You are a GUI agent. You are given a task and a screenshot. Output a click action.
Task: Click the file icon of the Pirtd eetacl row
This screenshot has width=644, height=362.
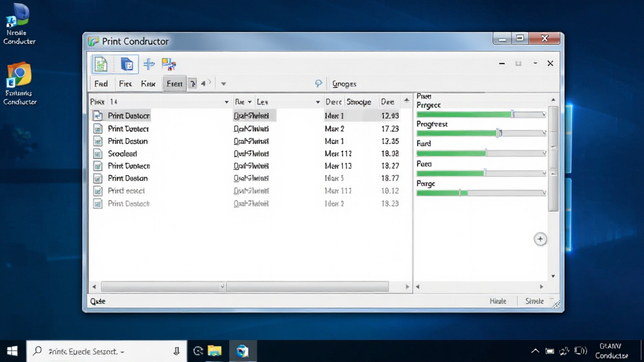[x=97, y=191]
